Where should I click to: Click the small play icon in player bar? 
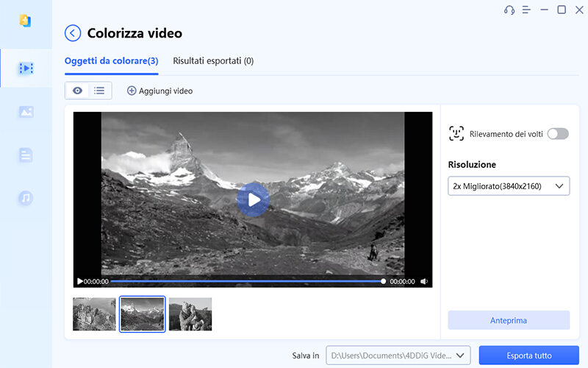[80, 281]
